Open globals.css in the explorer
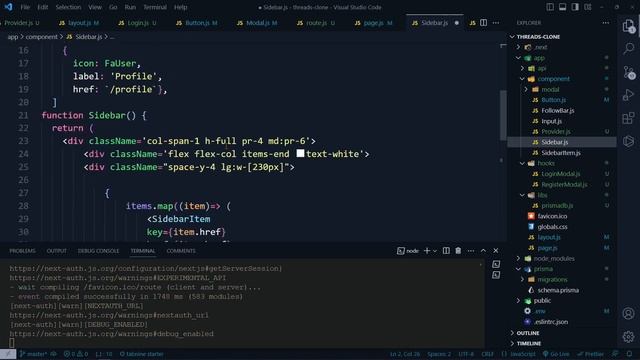640x360 pixels. (552, 227)
